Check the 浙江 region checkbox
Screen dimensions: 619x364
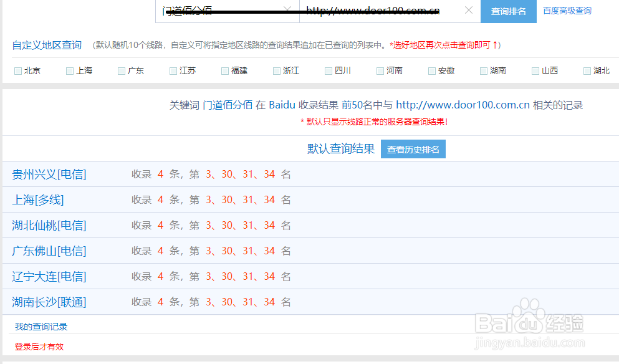click(x=276, y=71)
